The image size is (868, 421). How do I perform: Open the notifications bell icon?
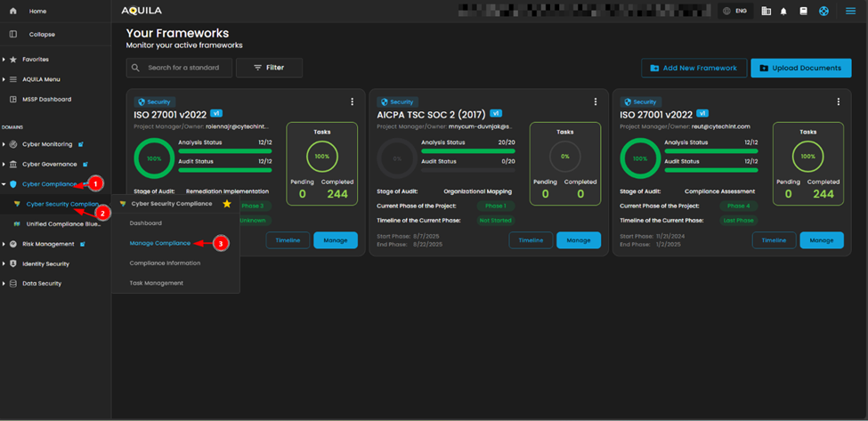[x=783, y=12]
